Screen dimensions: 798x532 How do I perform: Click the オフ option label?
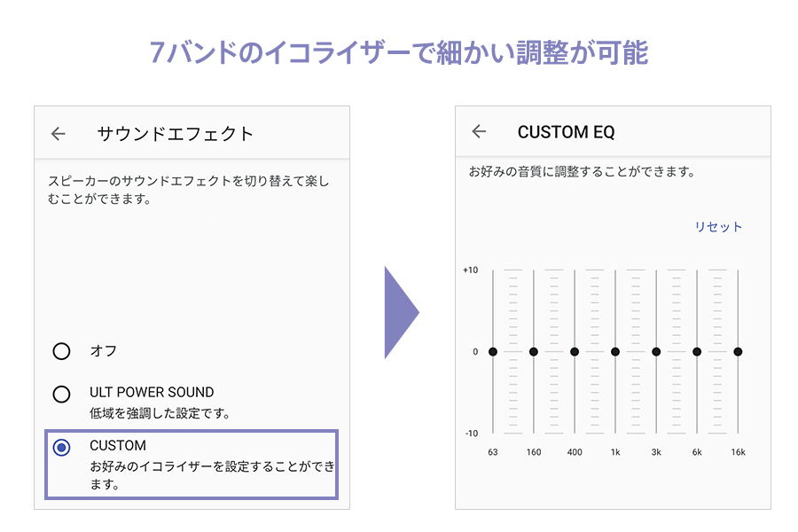[104, 351]
